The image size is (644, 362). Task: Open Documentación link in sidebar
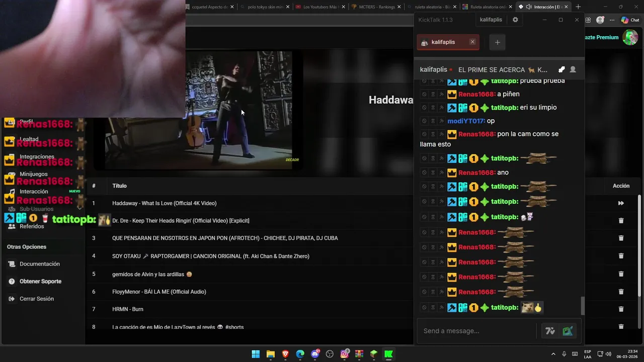click(x=39, y=264)
